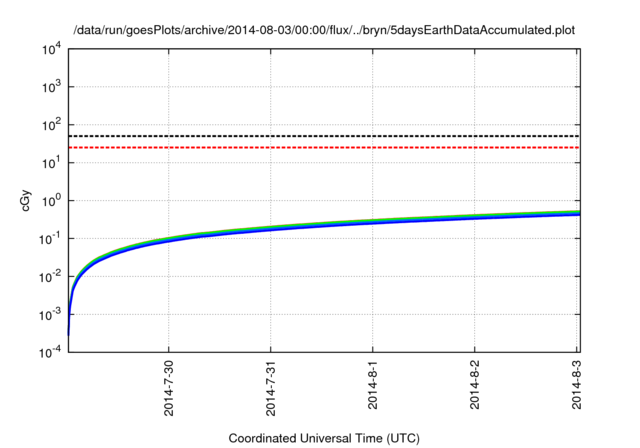This screenshot has width=640, height=448.
Task: Select the 2014-7-31 x-axis date
Action: tap(271, 388)
